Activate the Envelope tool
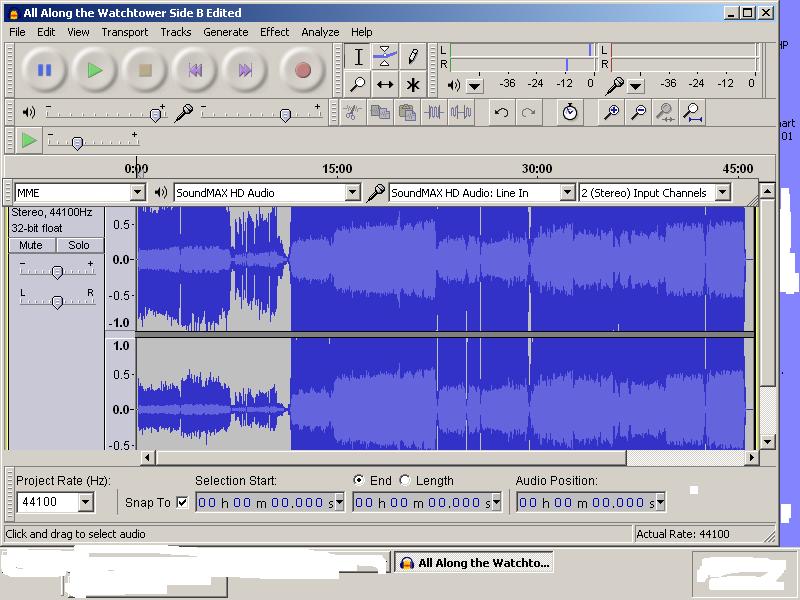800x600 pixels. pyautogui.click(x=384, y=57)
